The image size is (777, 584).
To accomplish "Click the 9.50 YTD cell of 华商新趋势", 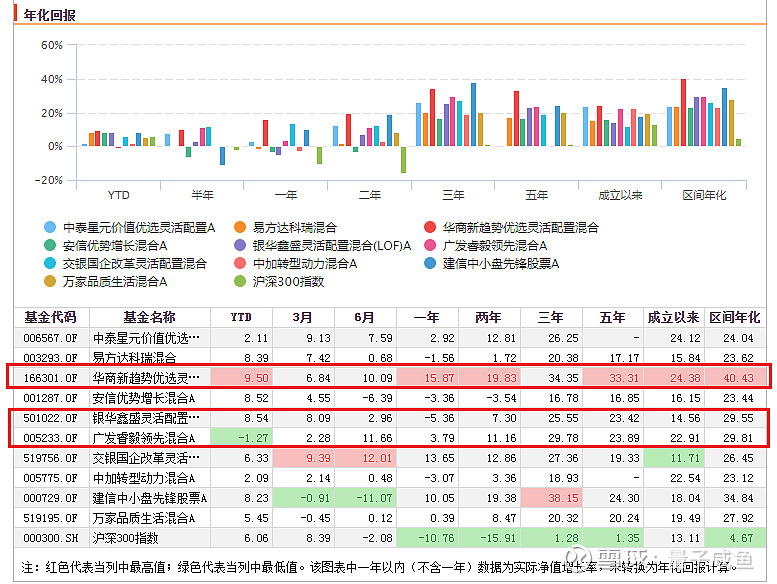I will tap(241, 378).
